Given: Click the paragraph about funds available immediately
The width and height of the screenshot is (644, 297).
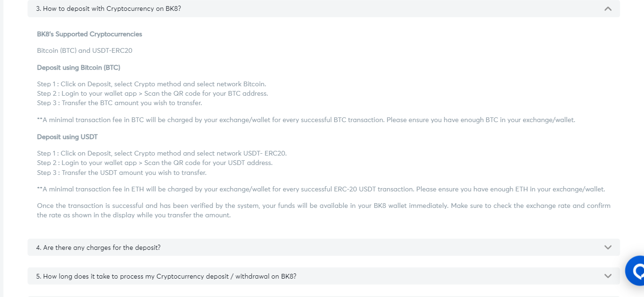Looking at the screenshot, I should pyautogui.click(x=324, y=210).
